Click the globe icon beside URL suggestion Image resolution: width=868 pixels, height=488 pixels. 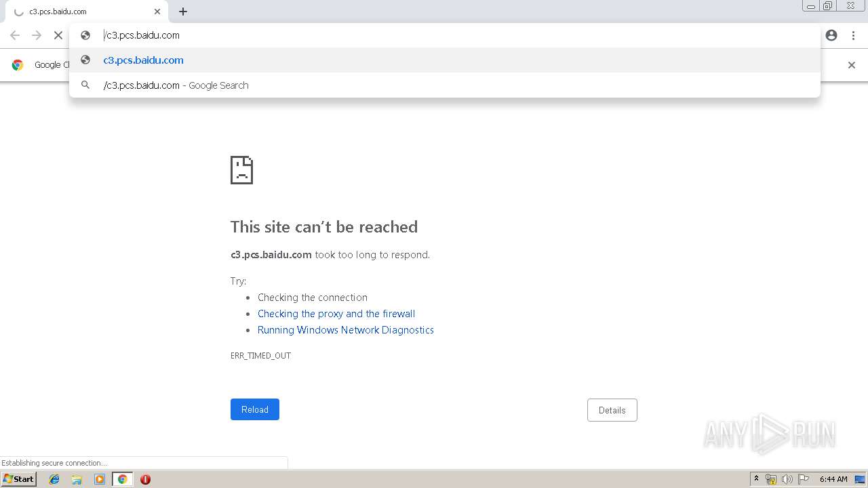[x=85, y=60]
